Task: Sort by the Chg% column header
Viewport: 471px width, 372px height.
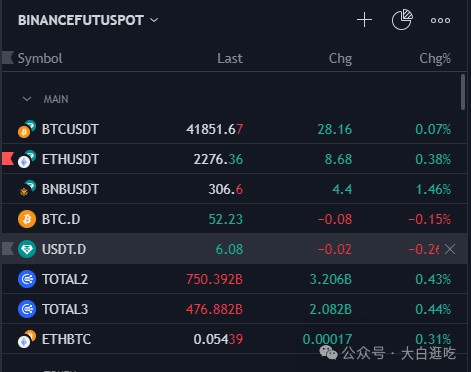Action: point(435,58)
